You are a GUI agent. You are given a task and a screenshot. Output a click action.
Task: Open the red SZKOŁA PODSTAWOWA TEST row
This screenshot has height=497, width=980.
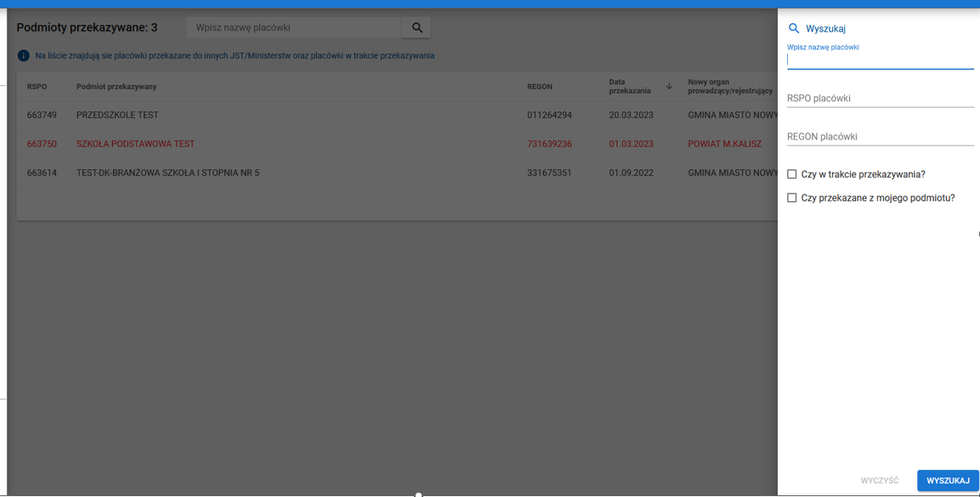[x=135, y=144]
